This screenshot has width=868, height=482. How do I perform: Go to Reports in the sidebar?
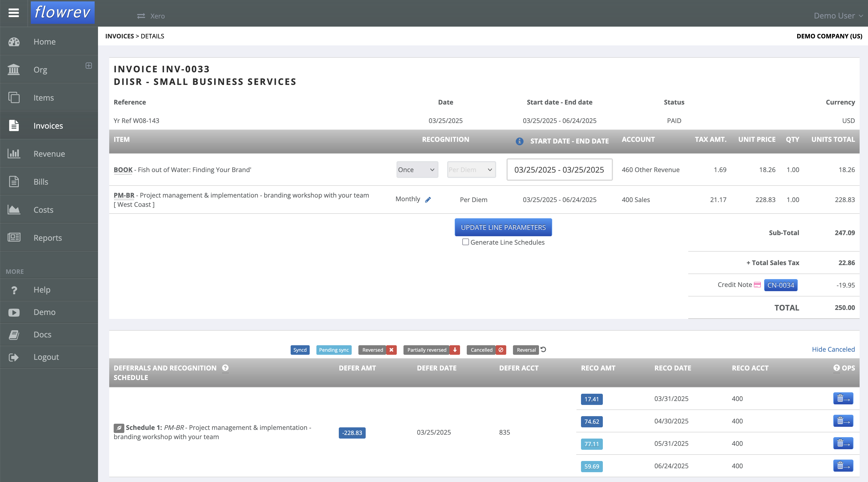tap(48, 237)
